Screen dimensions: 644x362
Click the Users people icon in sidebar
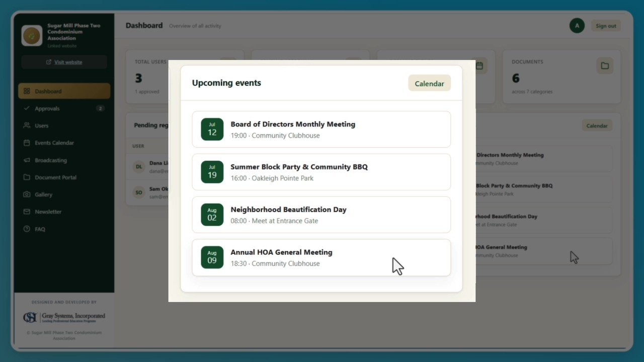tap(27, 125)
